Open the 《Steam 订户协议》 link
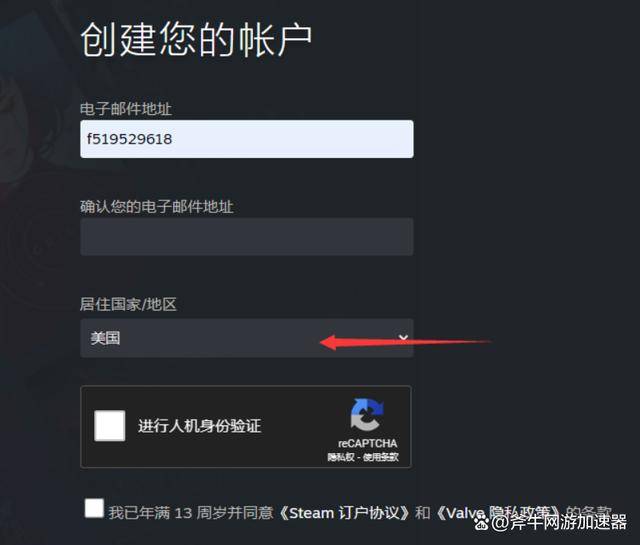The width and height of the screenshot is (640, 545). click(x=344, y=513)
